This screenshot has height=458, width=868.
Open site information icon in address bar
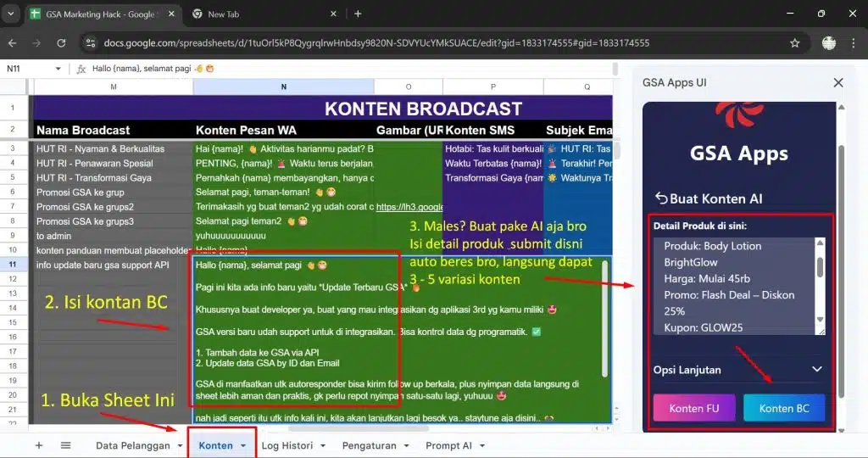click(90, 43)
